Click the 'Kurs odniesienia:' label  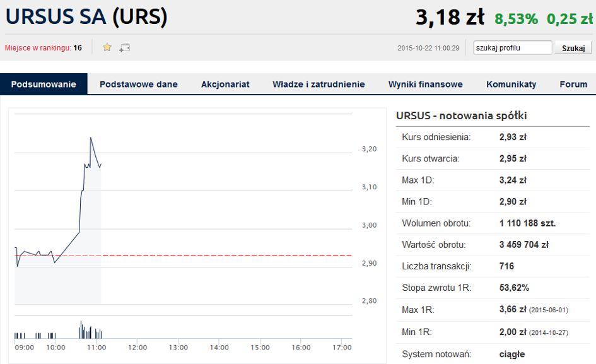click(x=436, y=137)
